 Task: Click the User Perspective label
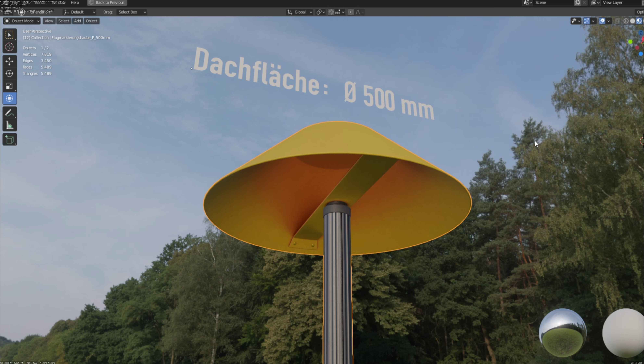pyautogui.click(x=37, y=31)
